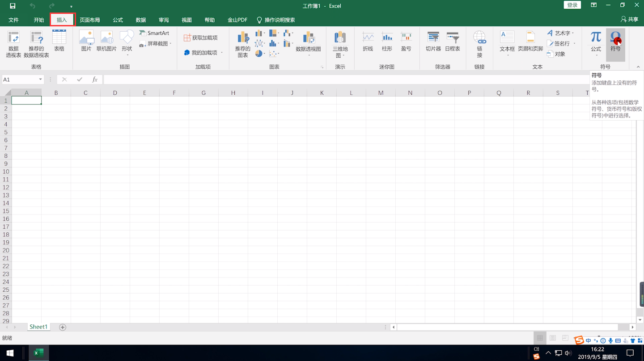Toggle the ribbon display options button

(x=593, y=5)
